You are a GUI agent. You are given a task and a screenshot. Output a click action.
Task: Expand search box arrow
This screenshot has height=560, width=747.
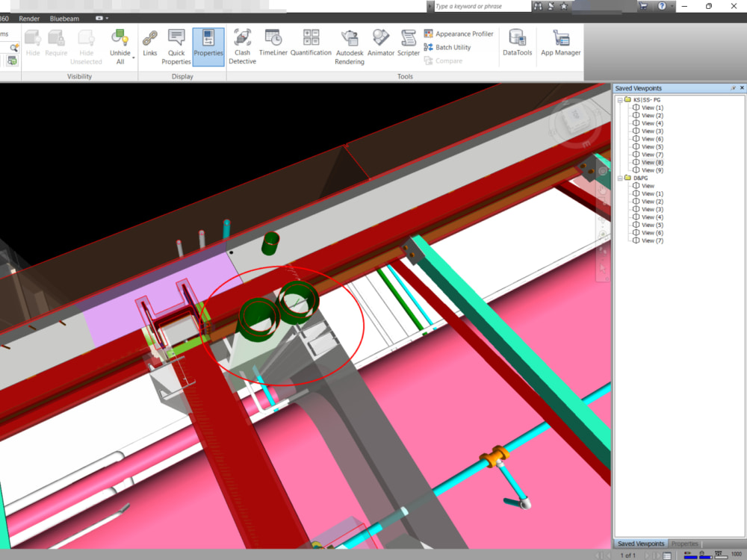(x=430, y=6)
